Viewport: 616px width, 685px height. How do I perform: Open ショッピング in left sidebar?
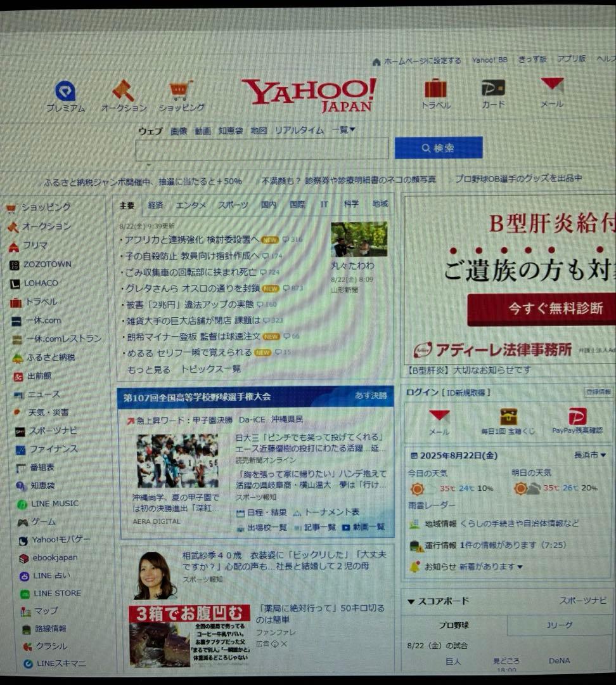(x=46, y=207)
